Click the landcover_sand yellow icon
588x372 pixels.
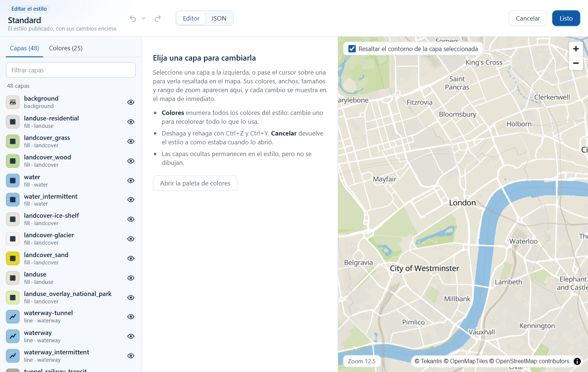coord(13,259)
